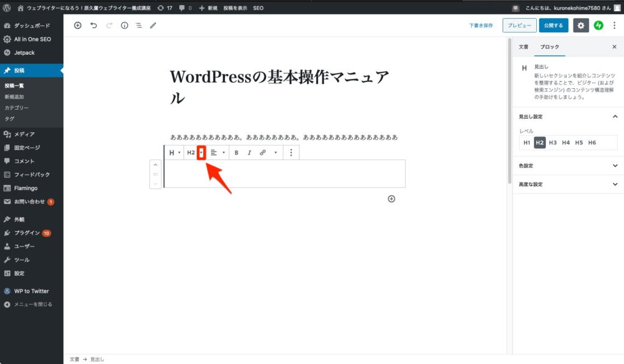Move the heading block down
The image size is (624, 364).
pos(155,183)
